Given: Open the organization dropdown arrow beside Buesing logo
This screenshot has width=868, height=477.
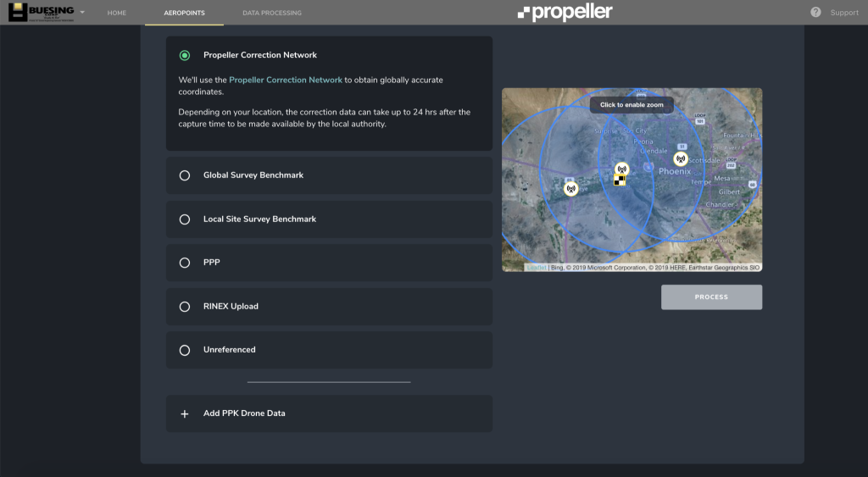Looking at the screenshot, I should pyautogui.click(x=82, y=12).
